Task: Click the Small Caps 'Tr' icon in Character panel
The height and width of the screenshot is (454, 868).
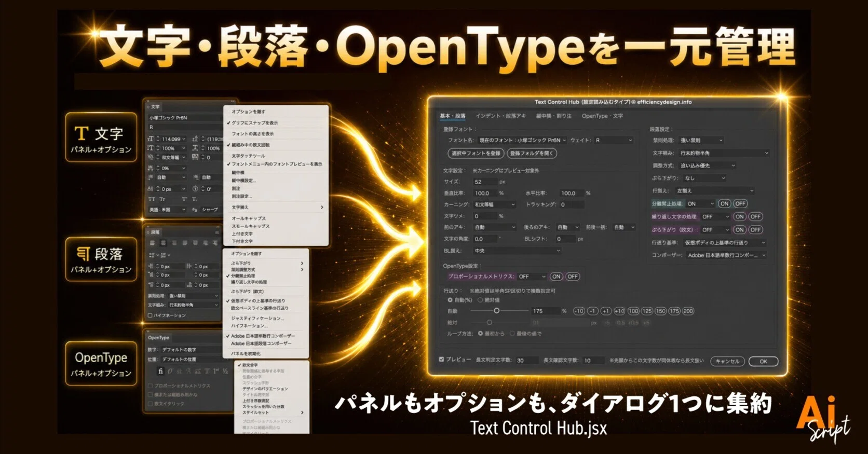Action: tap(162, 199)
